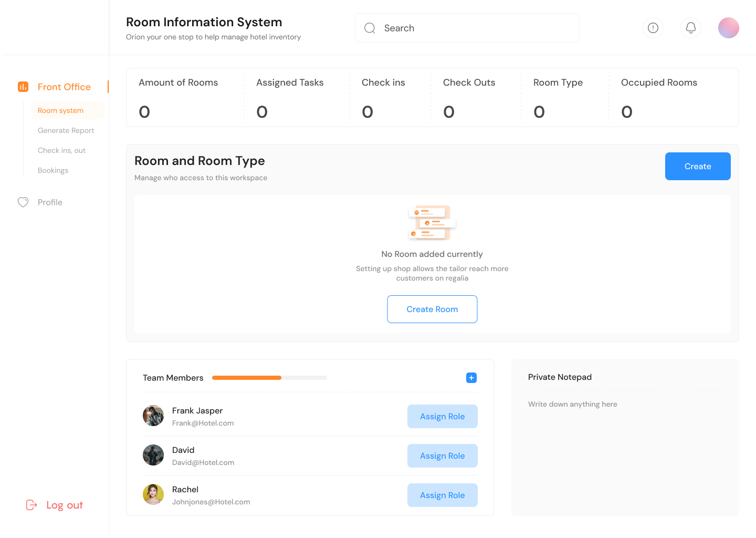This screenshot has width=756, height=538.
Task: Click the Frank@Hotel.com email
Action: click(x=203, y=423)
